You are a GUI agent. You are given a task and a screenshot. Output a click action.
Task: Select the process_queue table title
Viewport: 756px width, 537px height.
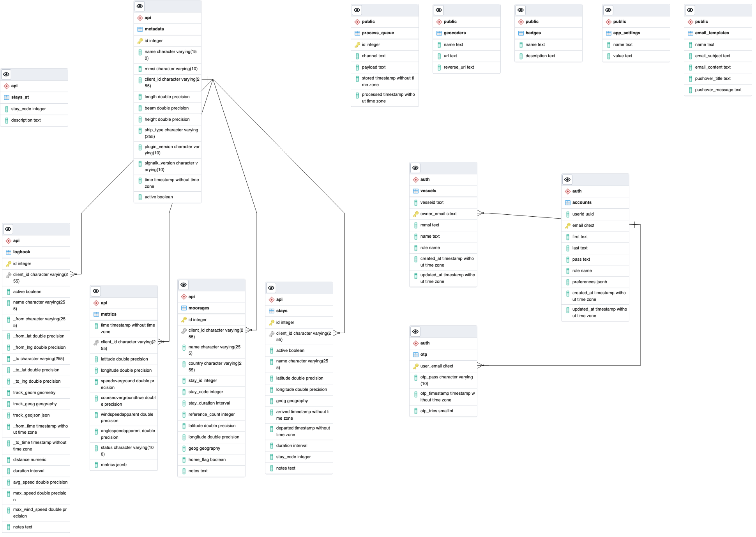378,33
